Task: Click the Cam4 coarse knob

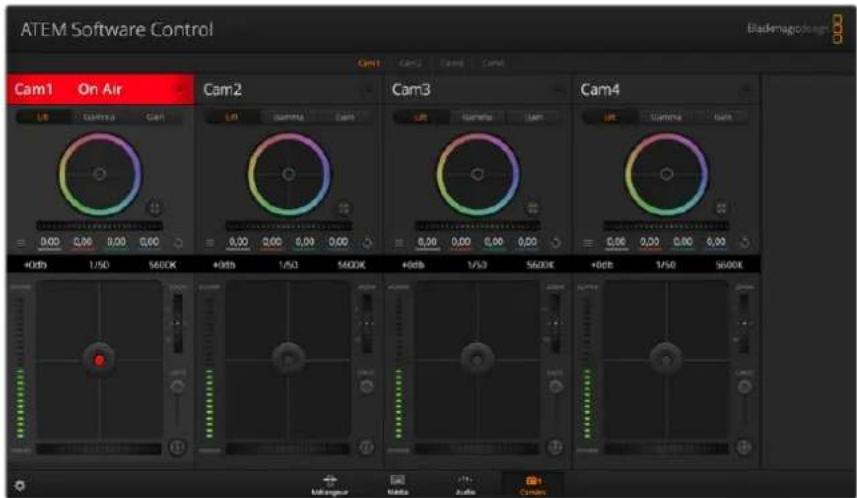Action: tap(744, 387)
